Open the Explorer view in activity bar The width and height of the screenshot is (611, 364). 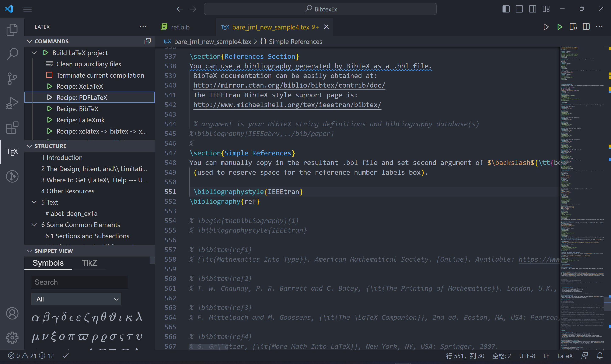point(12,30)
